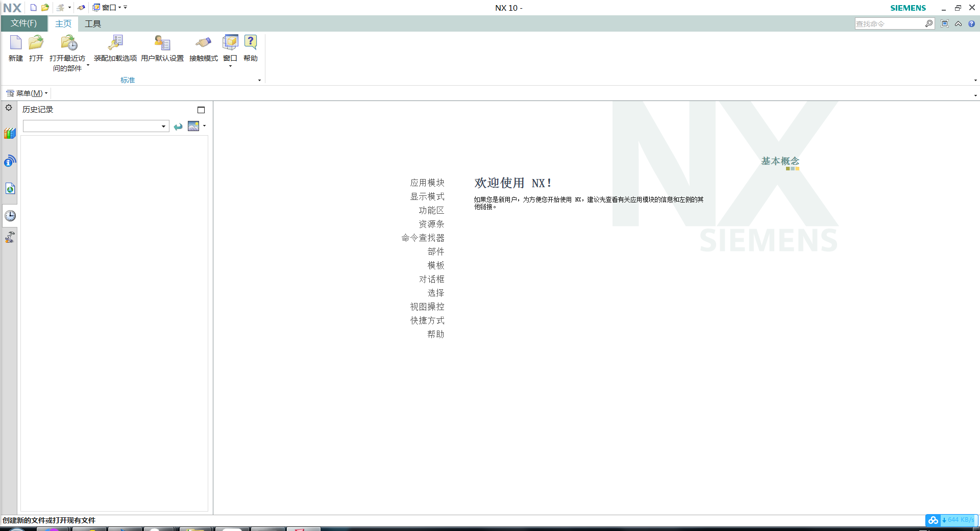Click touch mode hand icon in quick access toolbar
980x531 pixels.
pos(81,8)
